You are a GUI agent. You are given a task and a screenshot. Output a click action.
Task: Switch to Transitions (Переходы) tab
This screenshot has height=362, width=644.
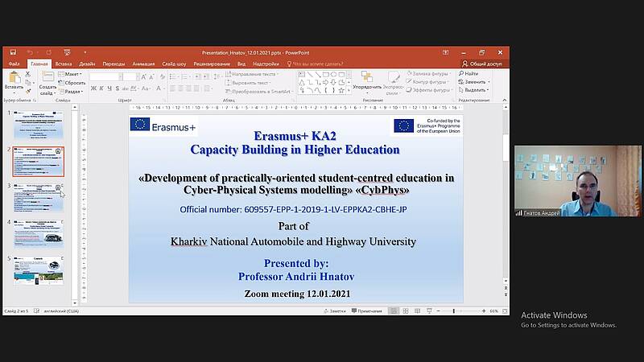tap(114, 64)
